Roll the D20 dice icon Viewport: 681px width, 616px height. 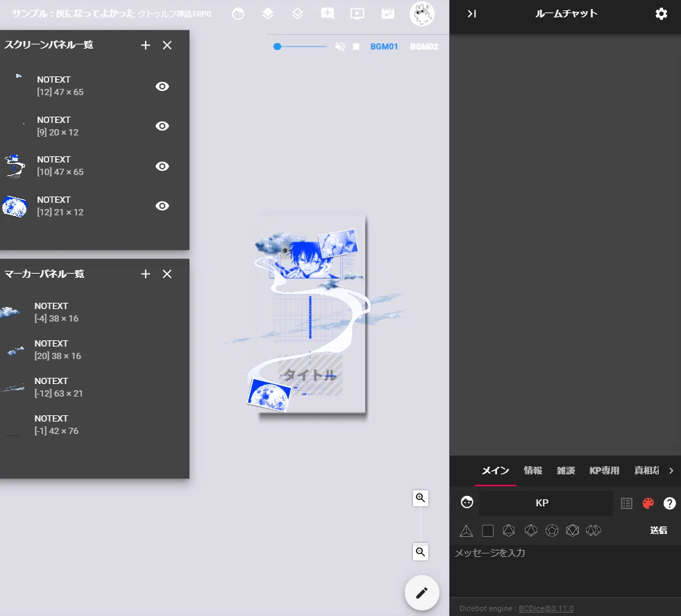(573, 531)
